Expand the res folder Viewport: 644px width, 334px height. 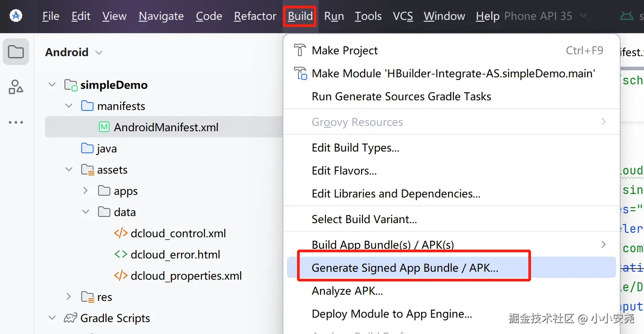[x=69, y=297]
